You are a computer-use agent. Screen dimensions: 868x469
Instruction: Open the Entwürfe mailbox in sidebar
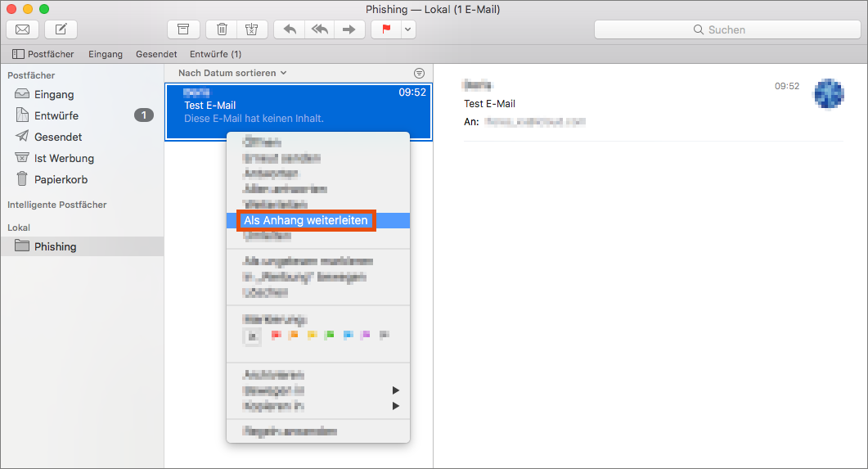click(56, 115)
